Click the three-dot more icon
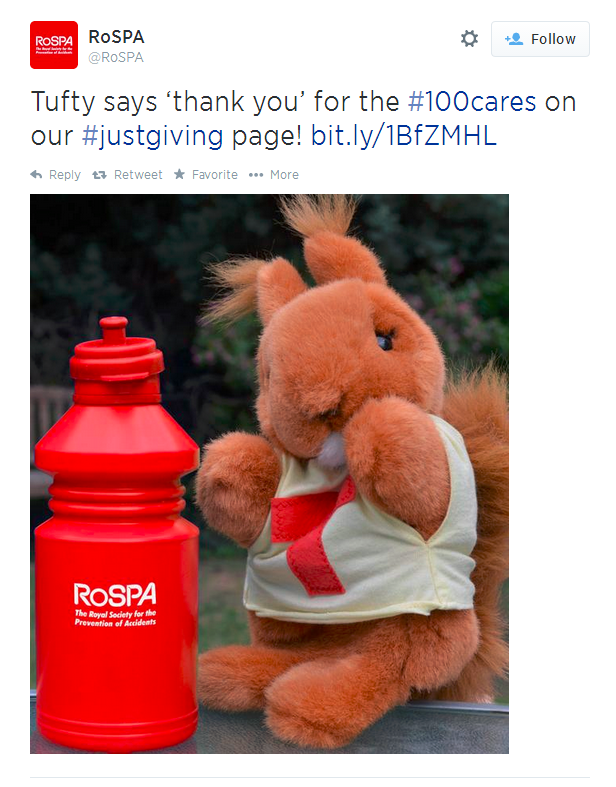Screen dimensions: 616x787 coord(256,175)
